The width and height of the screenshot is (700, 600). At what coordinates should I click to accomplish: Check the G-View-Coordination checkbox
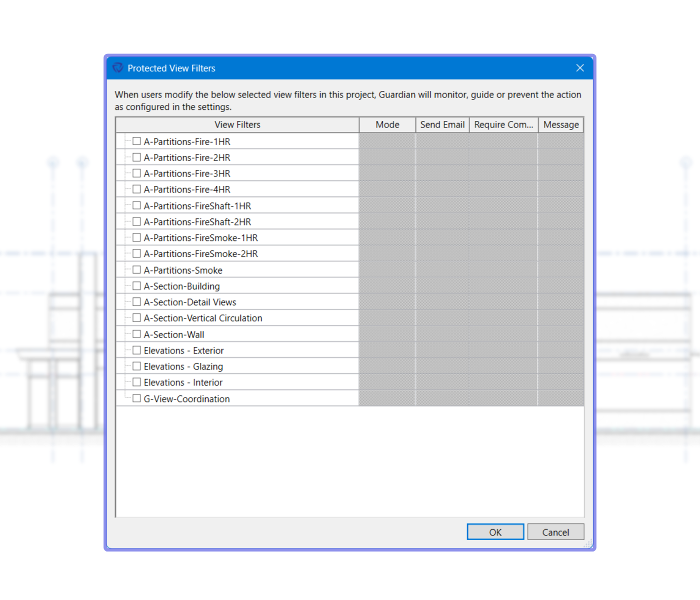pos(136,398)
